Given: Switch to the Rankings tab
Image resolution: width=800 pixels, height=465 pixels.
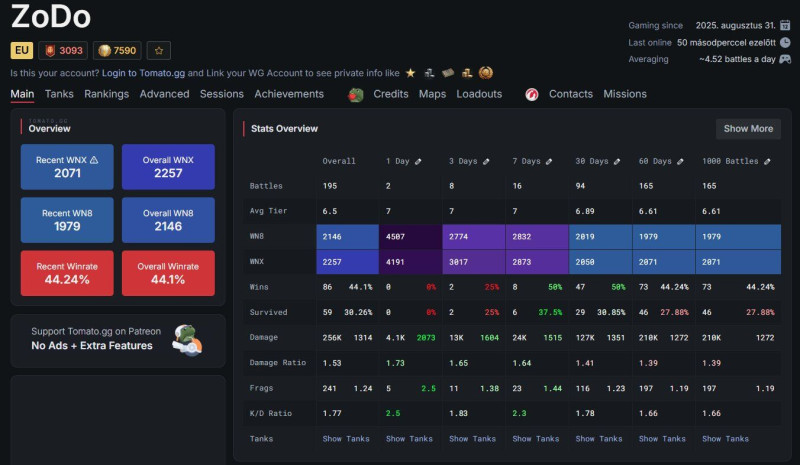Looking at the screenshot, I should (x=106, y=94).
